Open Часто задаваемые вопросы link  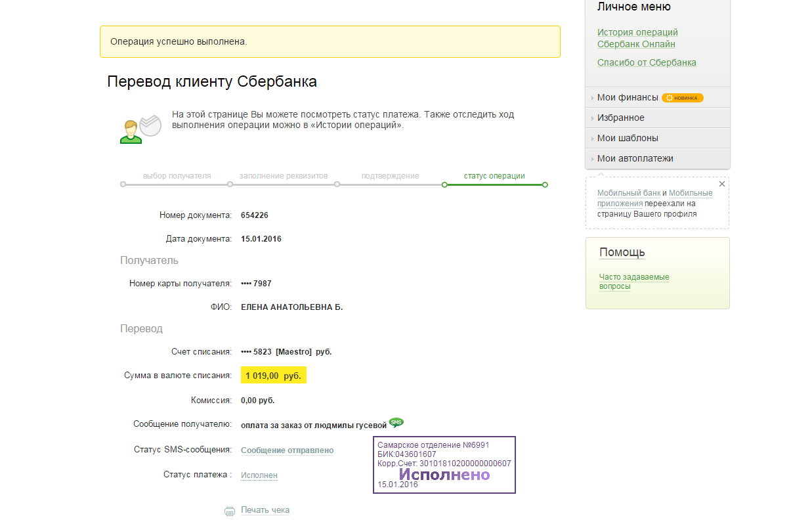coord(634,282)
